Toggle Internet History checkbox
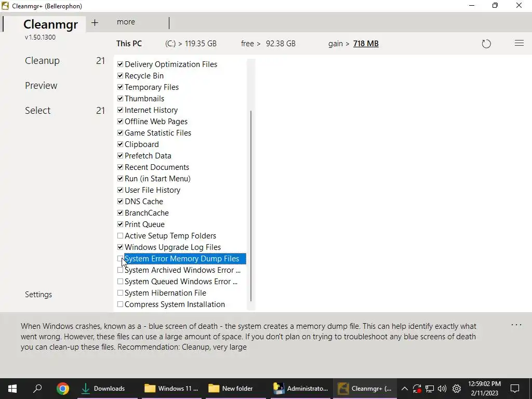The width and height of the screenshot is (532, 399). [x=120, y=110]
